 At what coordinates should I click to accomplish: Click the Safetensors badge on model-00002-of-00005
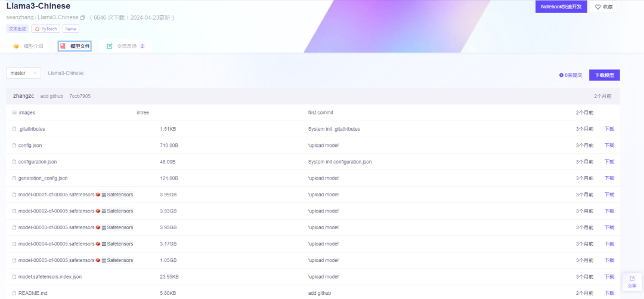pos(117,211)
